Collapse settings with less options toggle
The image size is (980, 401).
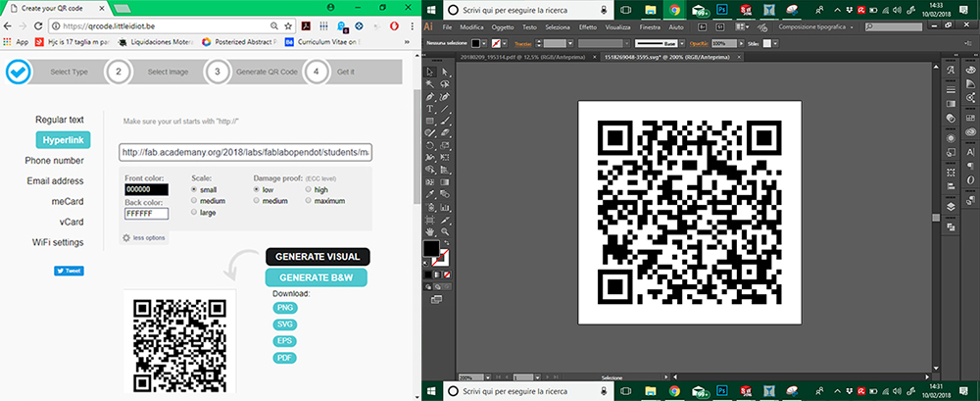pyautogui.click(x=144, y=237)
